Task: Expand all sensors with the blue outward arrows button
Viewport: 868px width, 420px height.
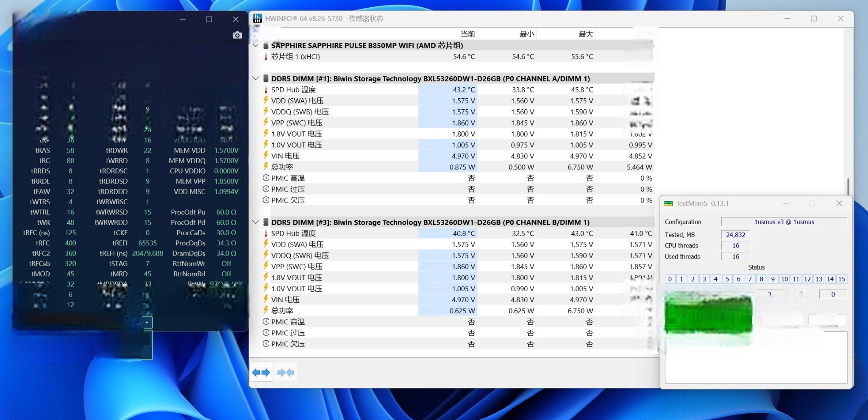Action: click(261, 373)
